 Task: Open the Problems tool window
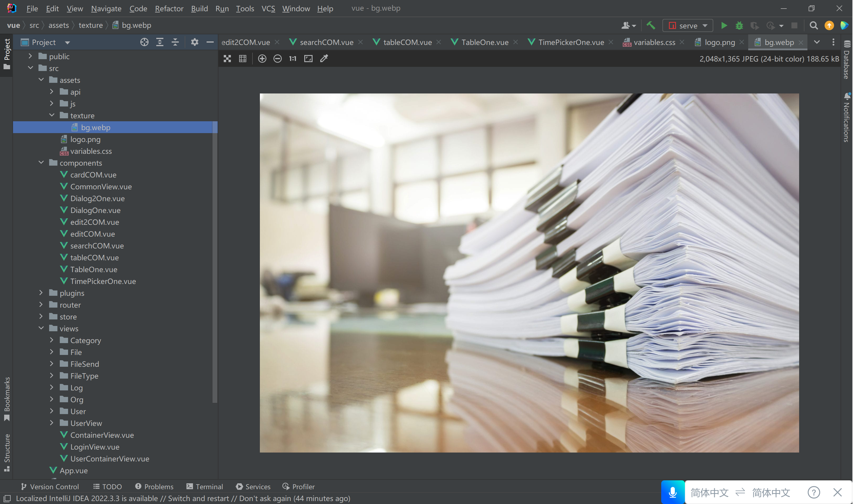coord(154,486)
